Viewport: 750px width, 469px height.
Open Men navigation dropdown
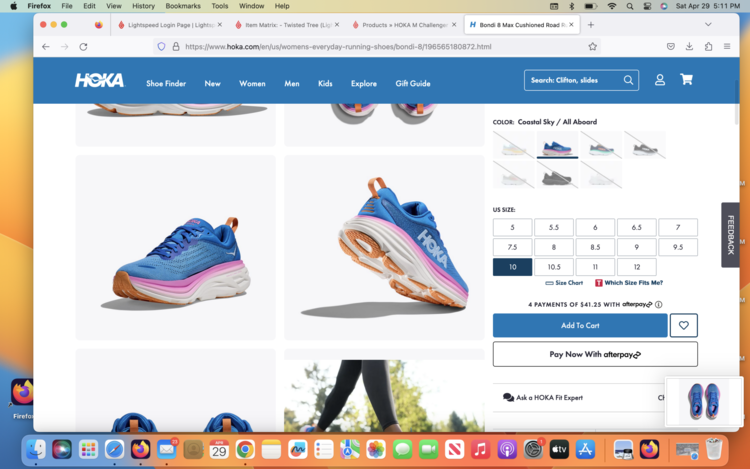tap(292, 83)
